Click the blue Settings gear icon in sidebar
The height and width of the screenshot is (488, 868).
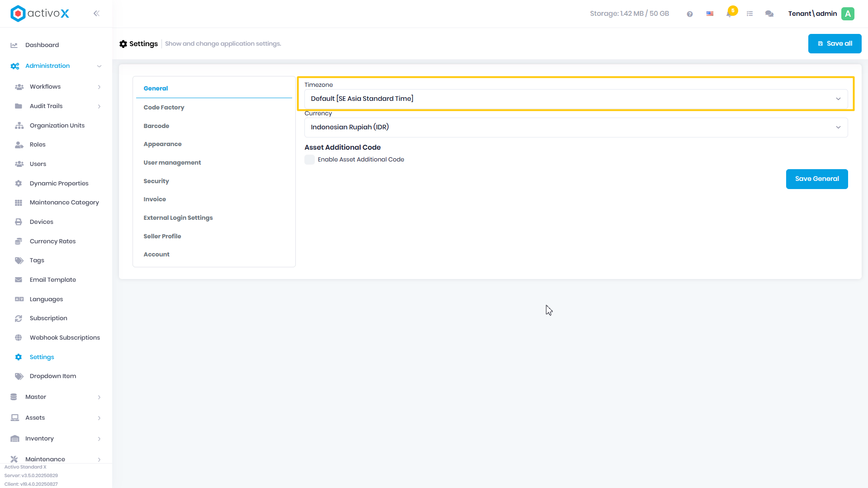click(19, 357)
